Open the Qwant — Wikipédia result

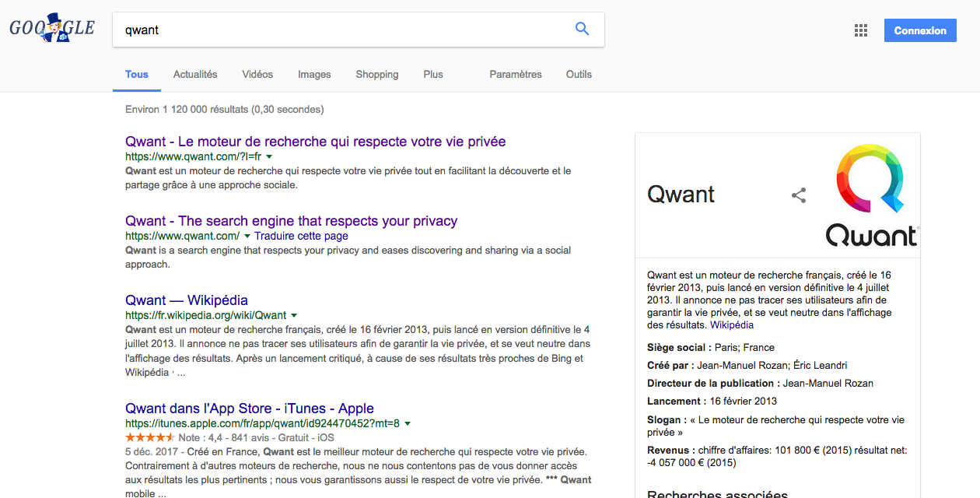tap(187, 300)
